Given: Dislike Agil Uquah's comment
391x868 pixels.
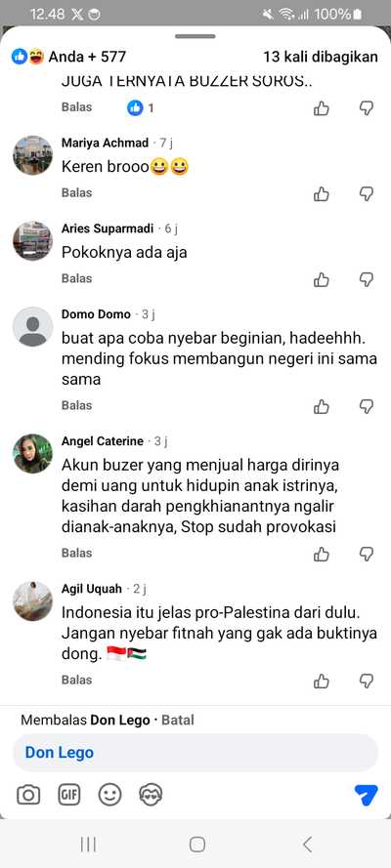Looking at the screenshot, I should [367, 681].
